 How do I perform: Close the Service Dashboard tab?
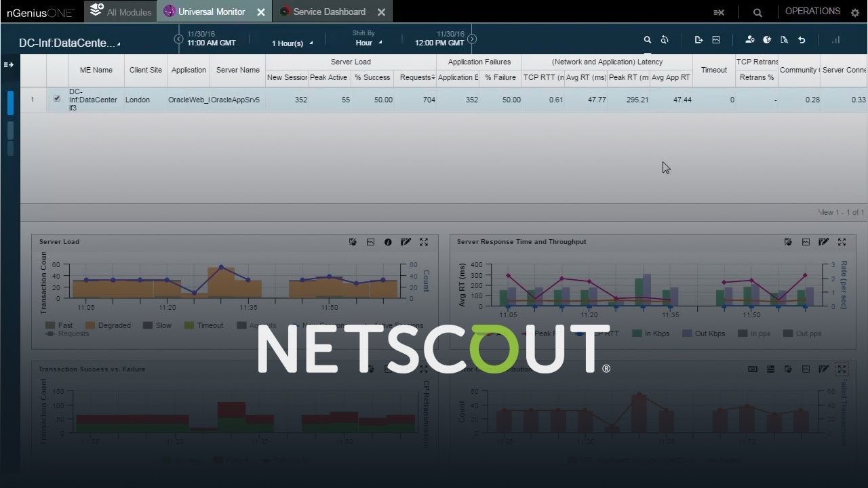click(x=382, y=12)
